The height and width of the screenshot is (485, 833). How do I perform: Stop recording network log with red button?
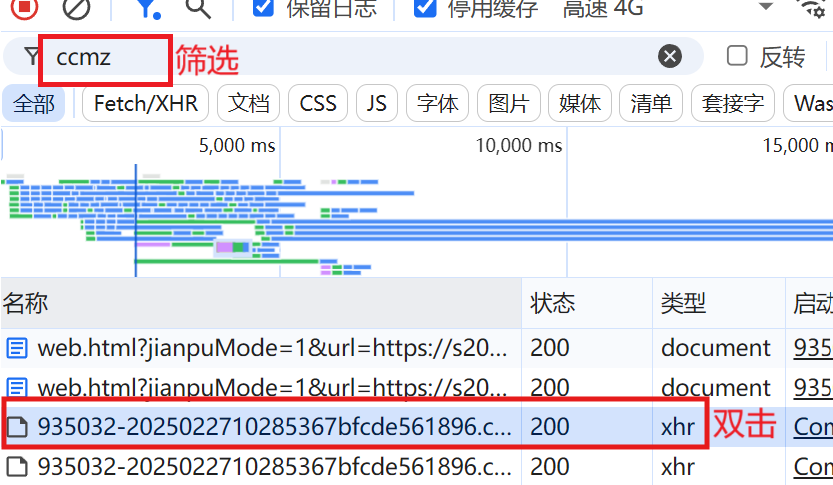25,8
